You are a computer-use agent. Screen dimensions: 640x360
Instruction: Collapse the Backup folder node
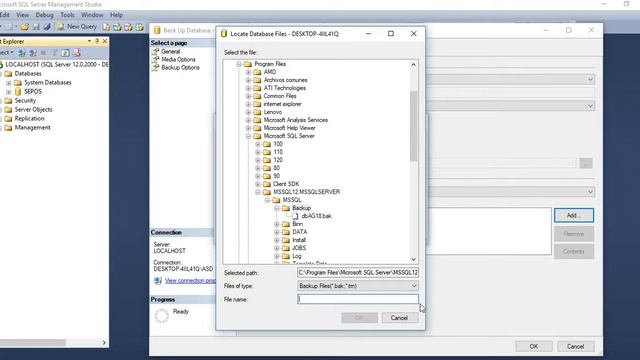coord(277,208)
